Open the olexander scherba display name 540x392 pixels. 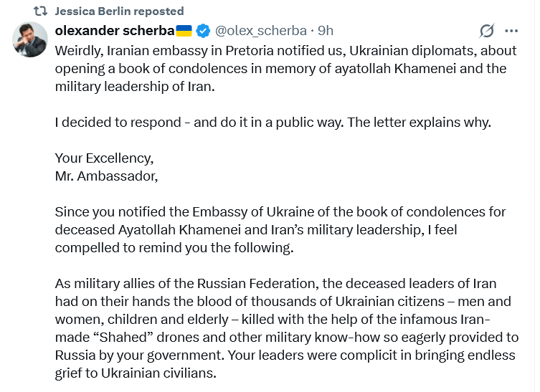click(115, 31)
